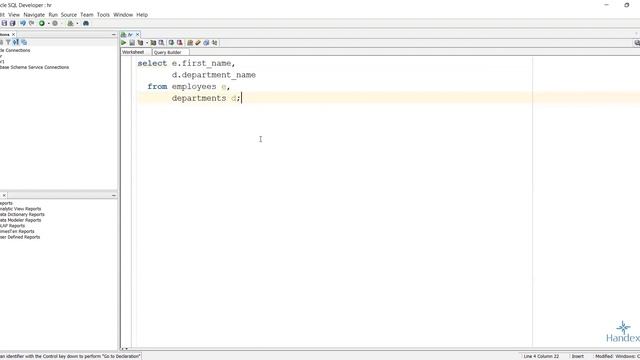Select the Data Modeler Reports node
640x360 pixels.
[20, 220]
